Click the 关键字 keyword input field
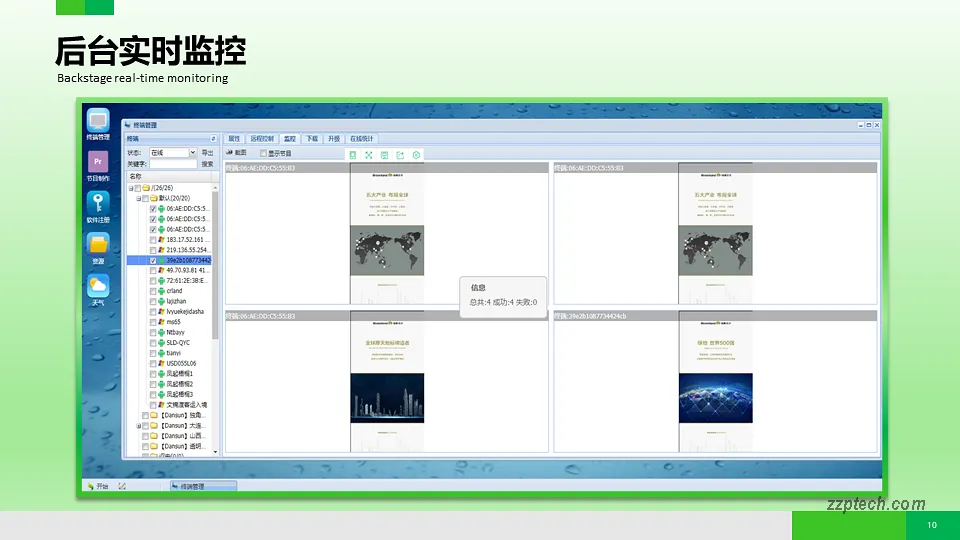The width and height of the screenshot is (960, 540). point(172,164)
